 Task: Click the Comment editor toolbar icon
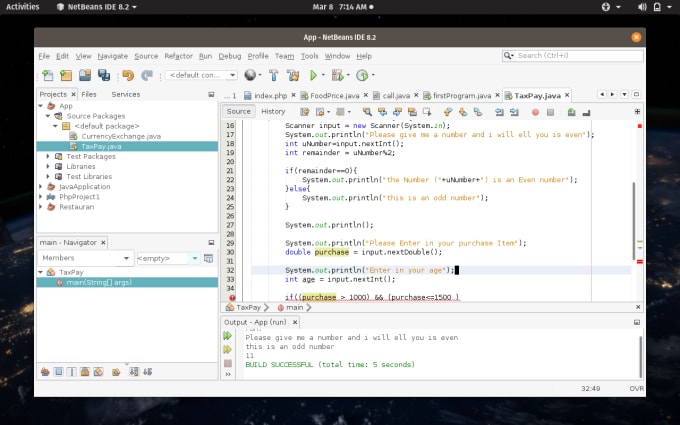[571, 112]
